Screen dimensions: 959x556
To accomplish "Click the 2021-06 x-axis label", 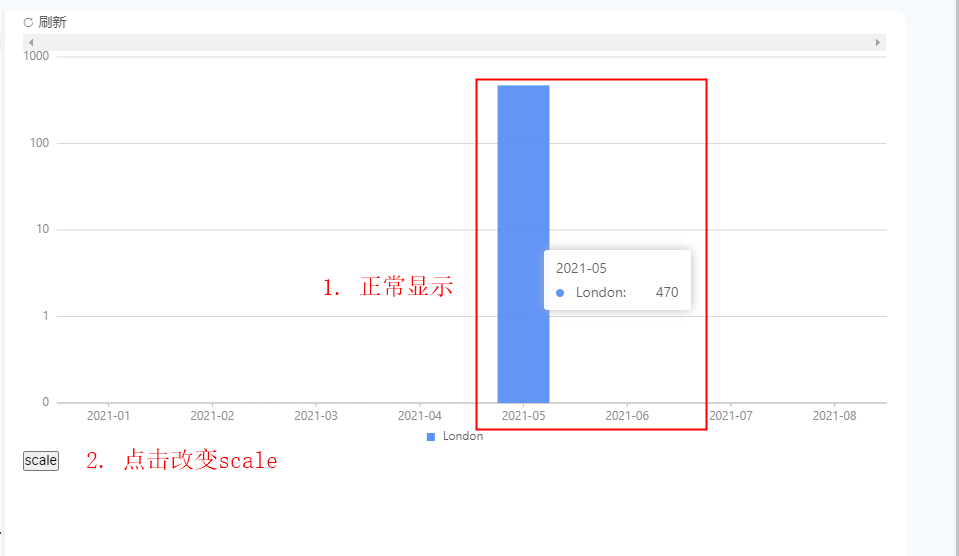I will click(627, 416).
